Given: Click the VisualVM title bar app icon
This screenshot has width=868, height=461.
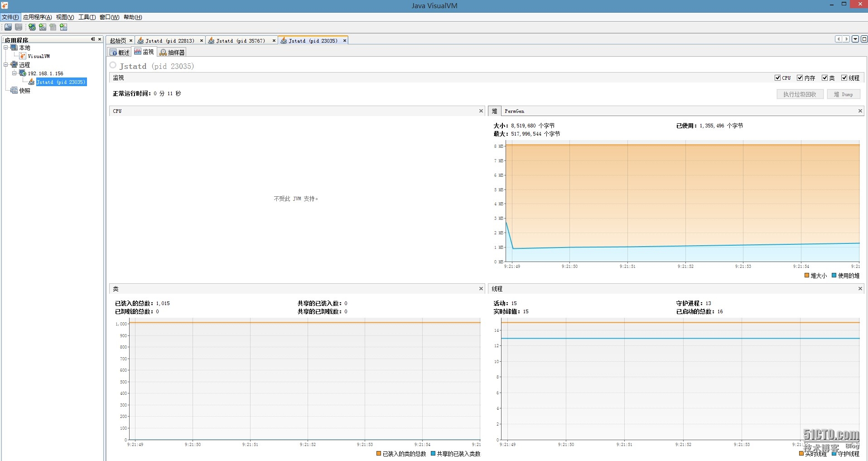Looking at the screenshot, I should 5,5.
